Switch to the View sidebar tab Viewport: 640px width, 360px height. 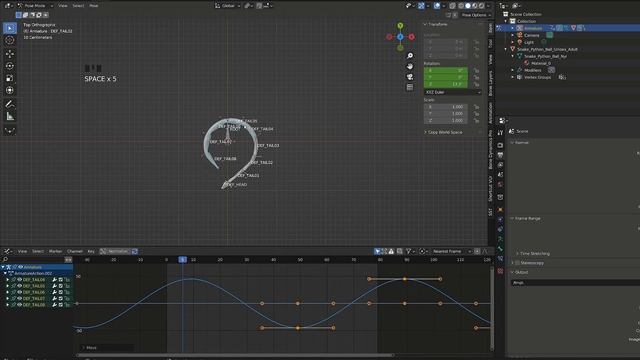tap(491, 59)
